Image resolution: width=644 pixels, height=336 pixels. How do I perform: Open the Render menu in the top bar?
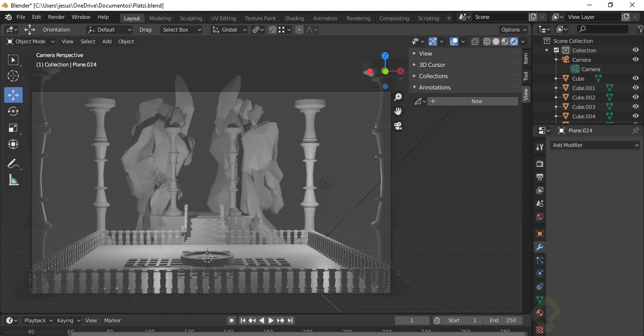(56, 17)
